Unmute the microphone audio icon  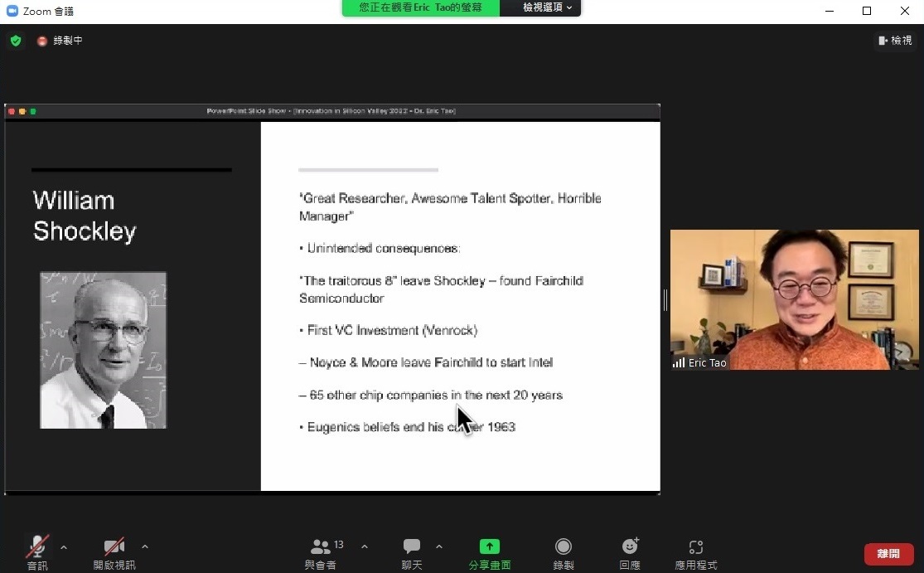tap(37, 546)
